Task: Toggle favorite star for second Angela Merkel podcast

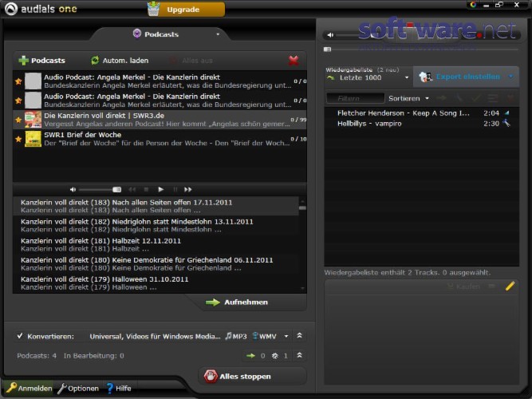Action: pos(18,101)
